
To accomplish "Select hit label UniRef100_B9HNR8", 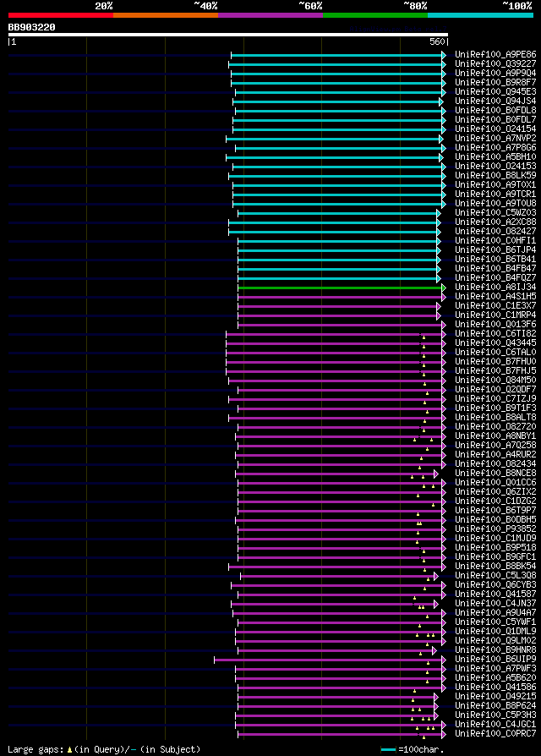I will click(495, 650).
